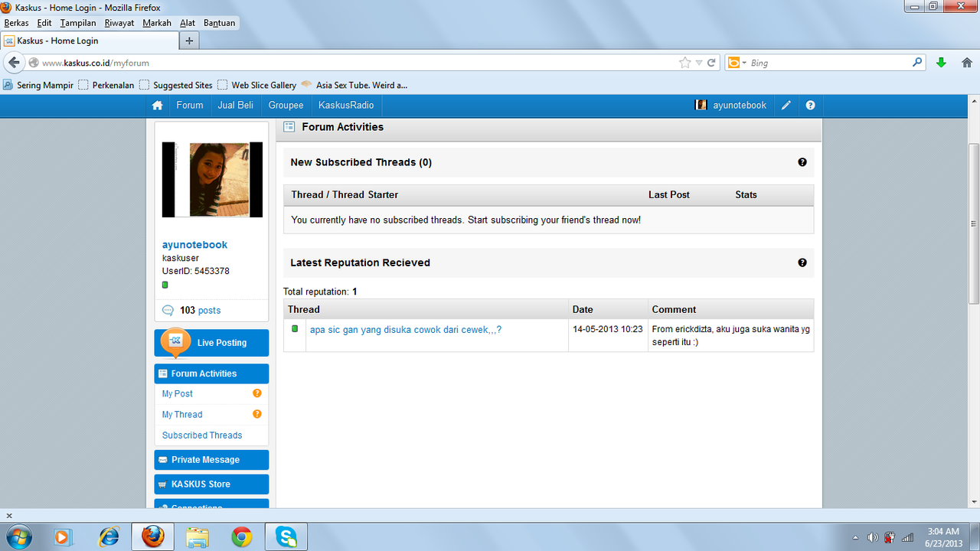This screenshot has height=551, width=980.
Task: Open Riwayat menu
Action: point(119,23)
